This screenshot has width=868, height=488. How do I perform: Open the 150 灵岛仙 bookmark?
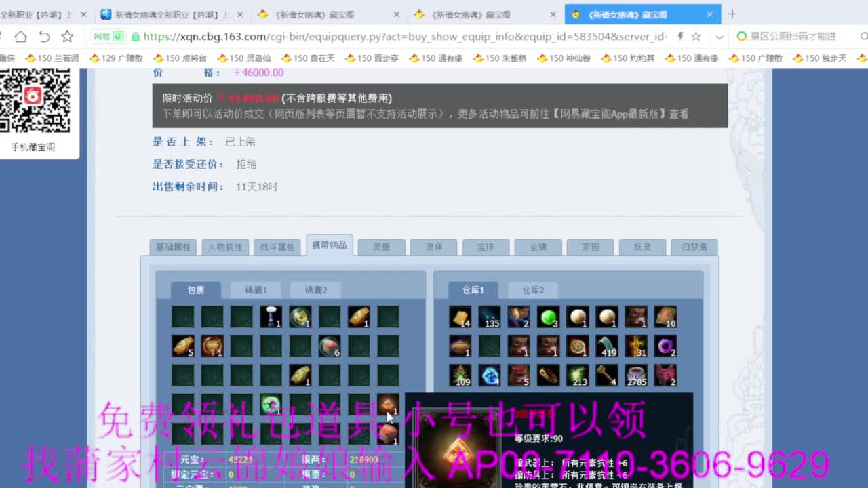(250, 58)
